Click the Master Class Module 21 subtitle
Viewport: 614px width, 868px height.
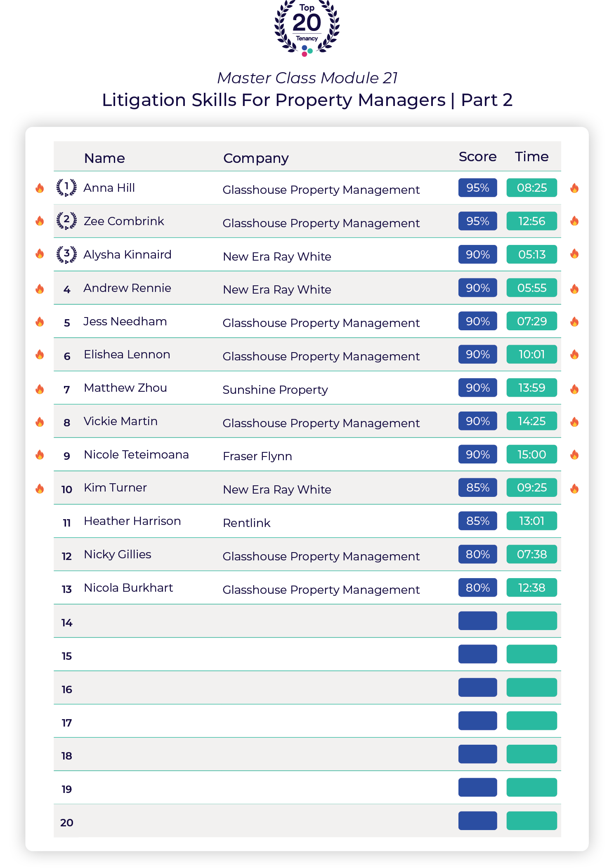(307, 78)
